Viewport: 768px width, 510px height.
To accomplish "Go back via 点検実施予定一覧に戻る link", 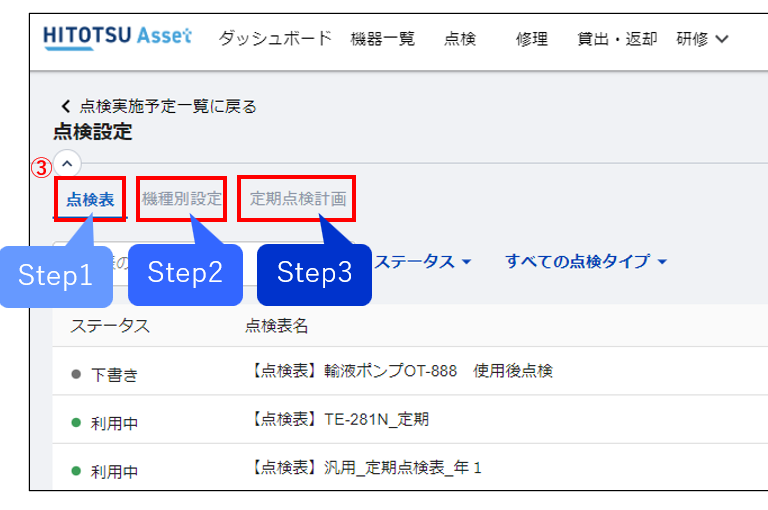I will tap(159, 106).
